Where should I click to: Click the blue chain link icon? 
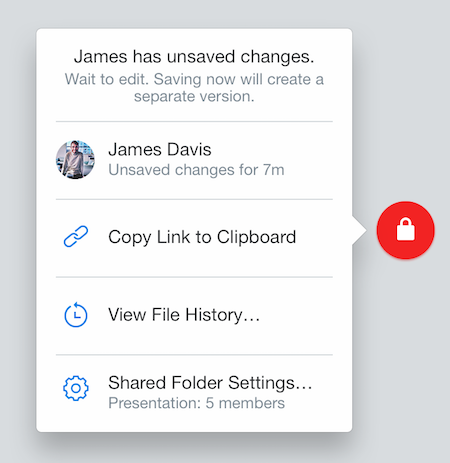click(x=76, y=237)
